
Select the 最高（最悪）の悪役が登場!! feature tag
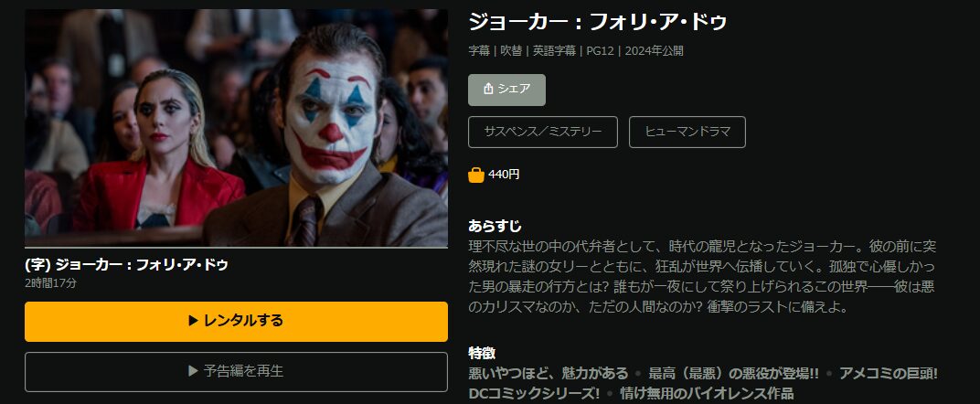pyautogui.click(x=734, y=374)
